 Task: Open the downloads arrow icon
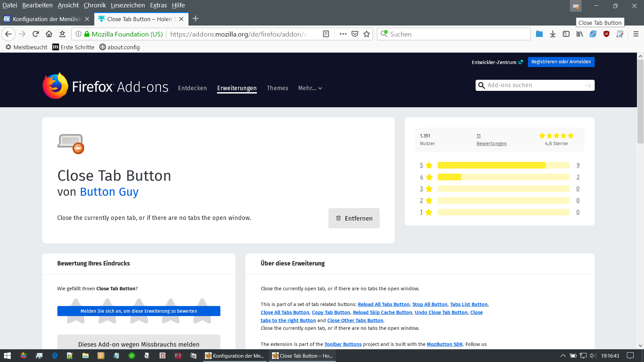pyautogui.click(x=553, y=34)
